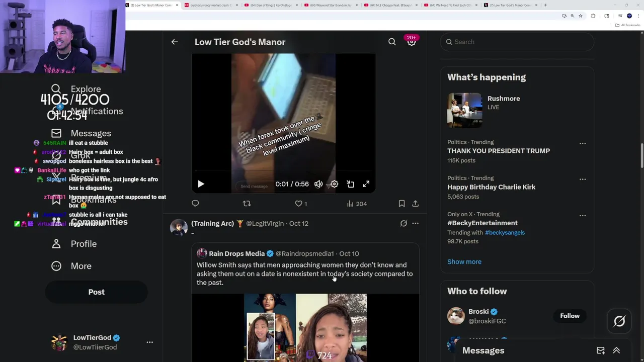This screenshot has width=644, height=362.
Task: More options for #BeckyEntertainment trend
Action: pos(583,215)
